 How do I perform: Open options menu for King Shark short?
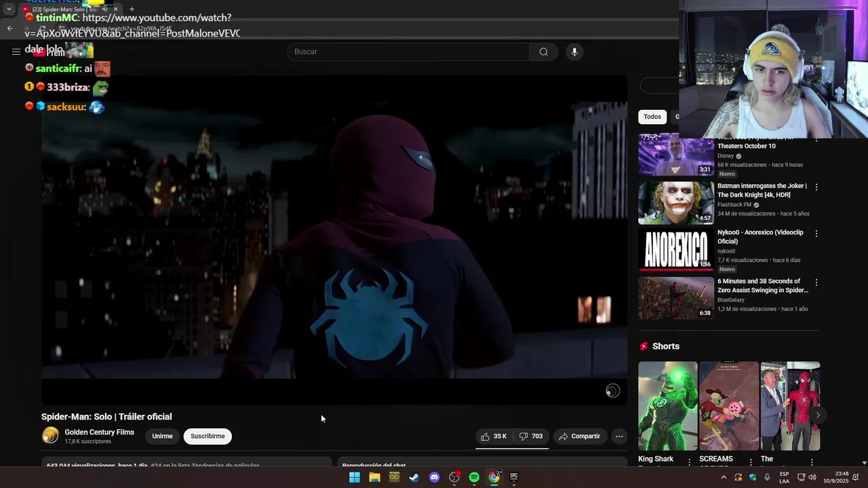pyautogui.click(x=689, y=461)
